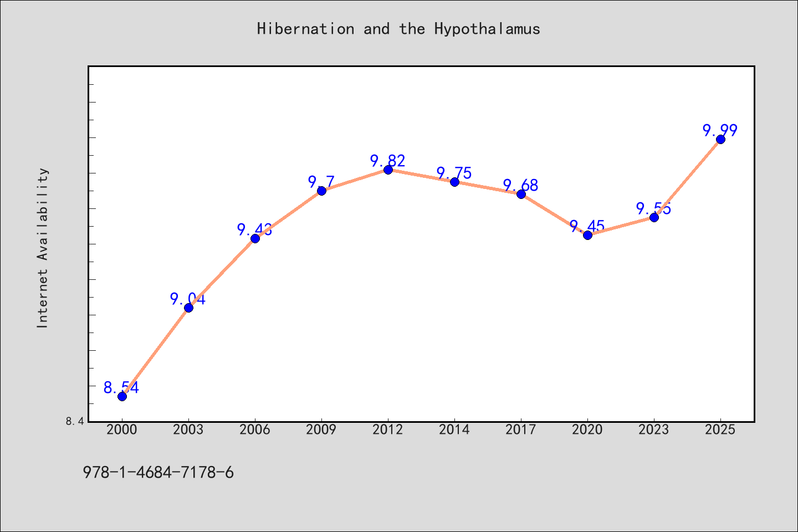This screenshot has width=798, height=532.
Task: Click the 2003 x-axis tick label
Action: (188, 429)
